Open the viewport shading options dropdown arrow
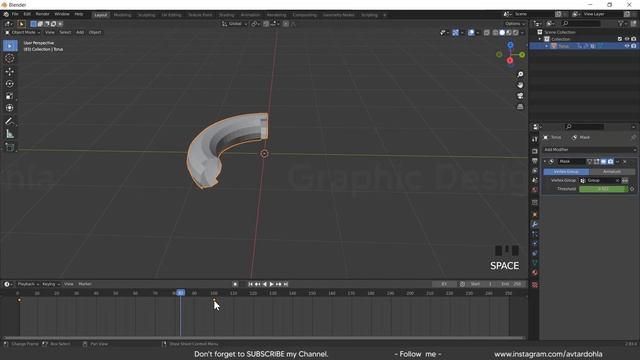 [x=522, y=33]
